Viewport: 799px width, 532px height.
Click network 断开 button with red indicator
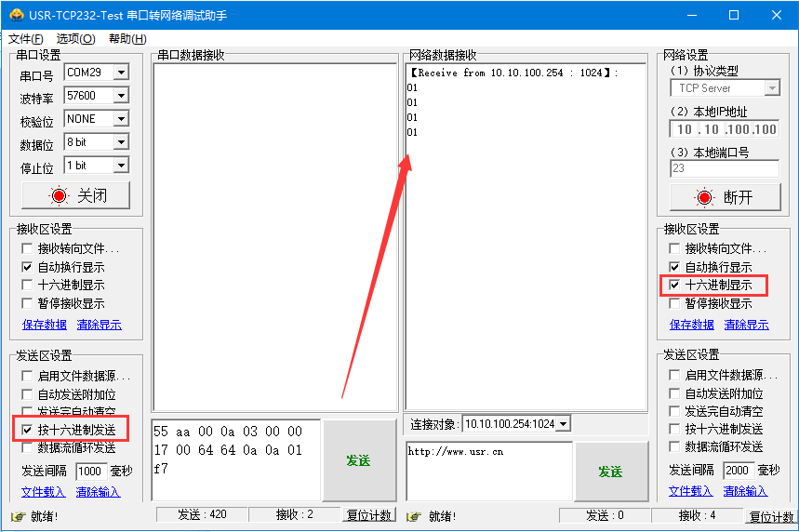pos(724,197)
